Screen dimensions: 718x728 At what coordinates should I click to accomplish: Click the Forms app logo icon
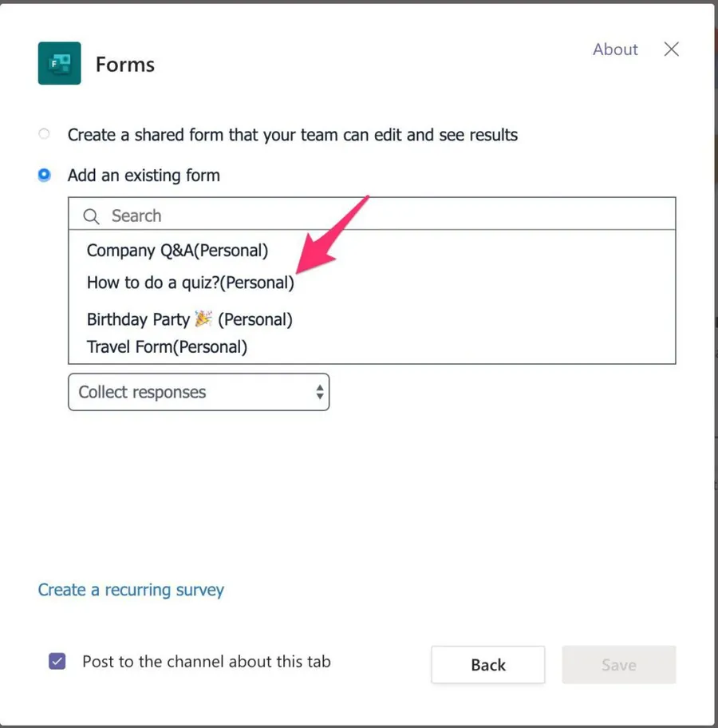pyautogui.click(x=59, y=64)
